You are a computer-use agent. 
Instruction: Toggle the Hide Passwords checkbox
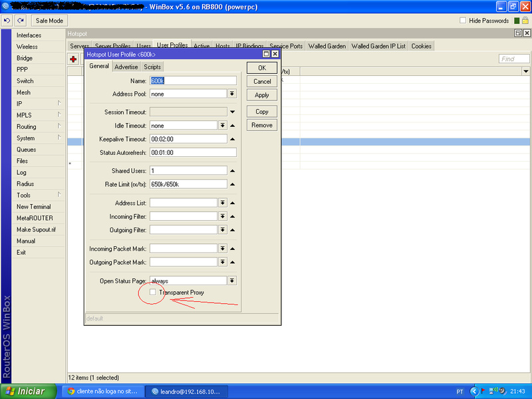coord(463,21)
